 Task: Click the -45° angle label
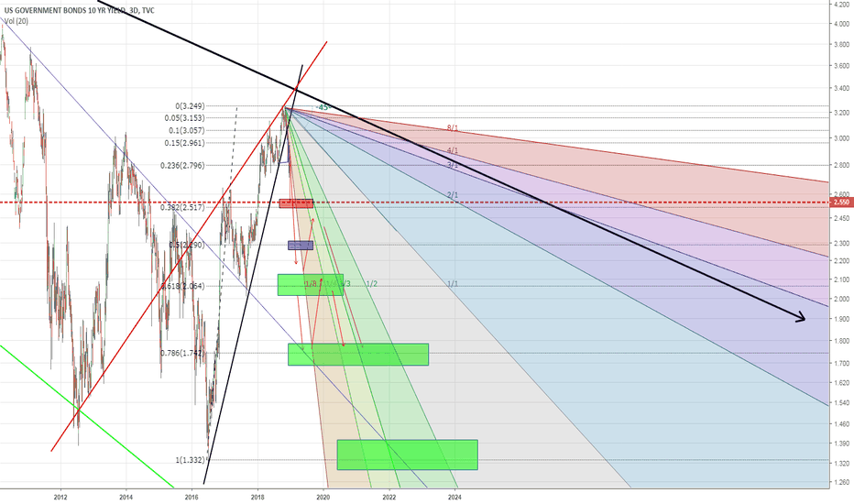[323, 107]
